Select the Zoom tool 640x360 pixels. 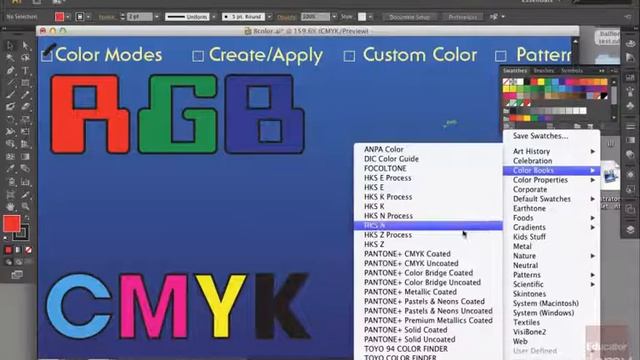tap(25, 207)
